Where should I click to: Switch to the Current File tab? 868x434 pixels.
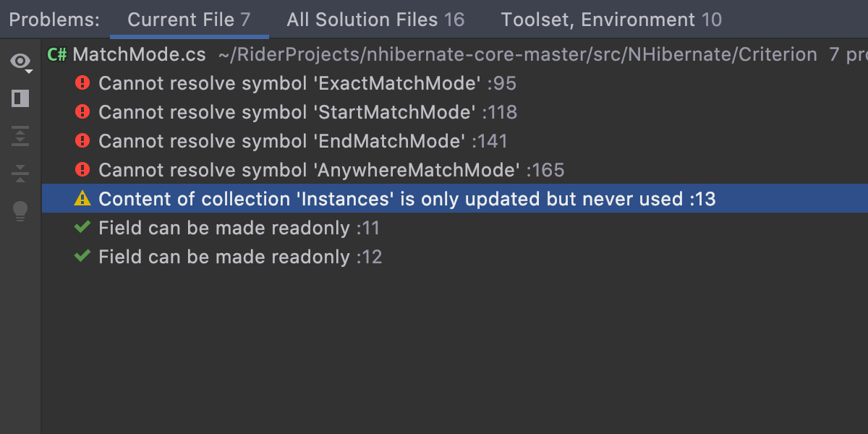pos(189,20)
